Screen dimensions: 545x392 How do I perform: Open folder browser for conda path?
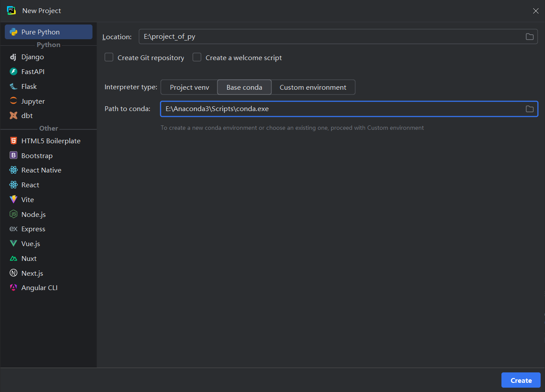(x=529, y=109)
